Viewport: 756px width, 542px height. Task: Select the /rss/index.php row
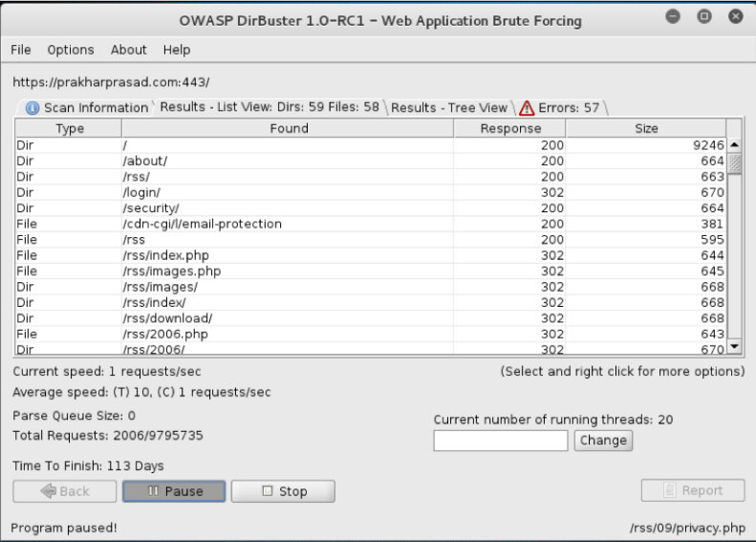click(370, 255)
